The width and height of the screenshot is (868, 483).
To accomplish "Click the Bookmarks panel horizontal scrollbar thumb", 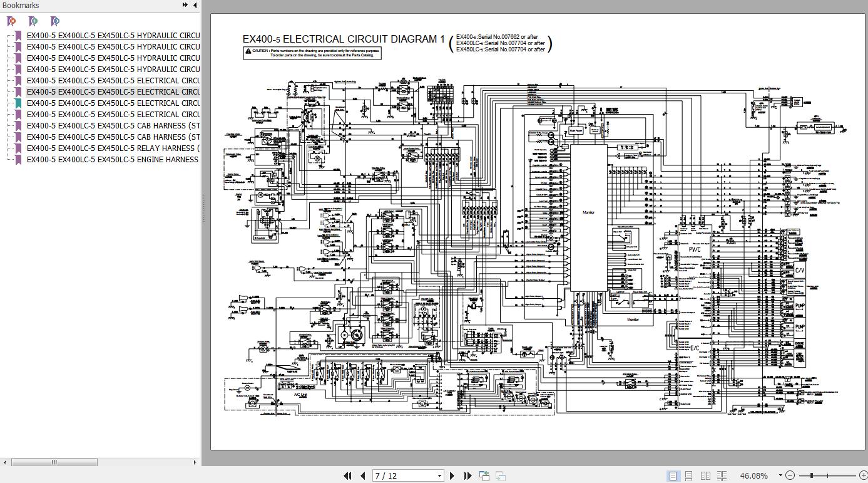I will (54, 463).
